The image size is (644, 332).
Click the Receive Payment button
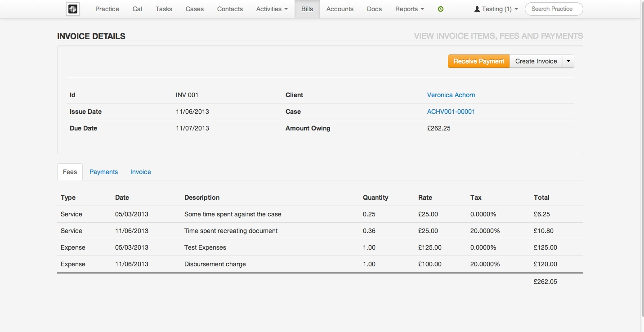coord(479,61)
